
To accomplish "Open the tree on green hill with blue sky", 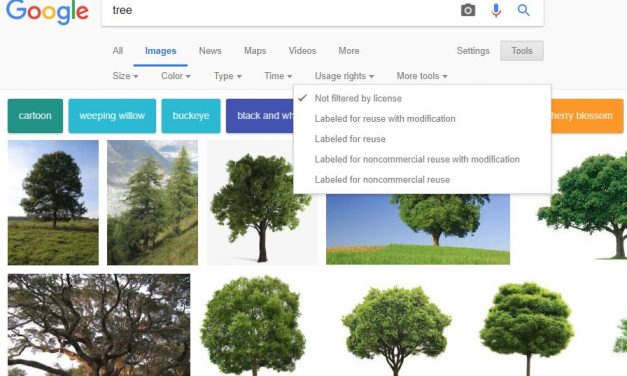I will 418,229.
